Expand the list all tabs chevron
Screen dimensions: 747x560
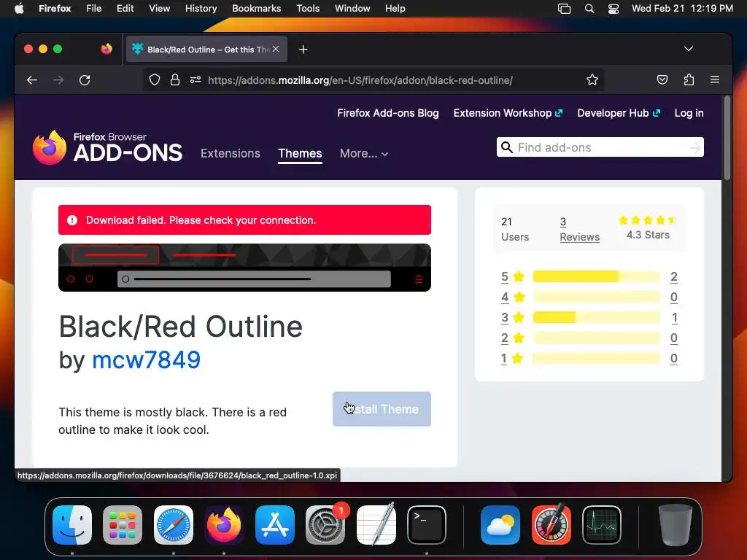(x=689, y=49)
